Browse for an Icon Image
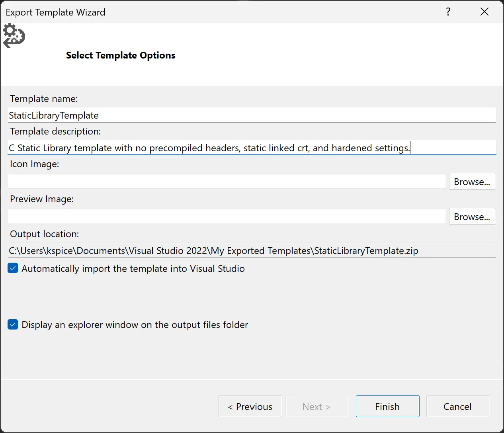The height and width of the screenshot is (433, 504). point(472,181)
